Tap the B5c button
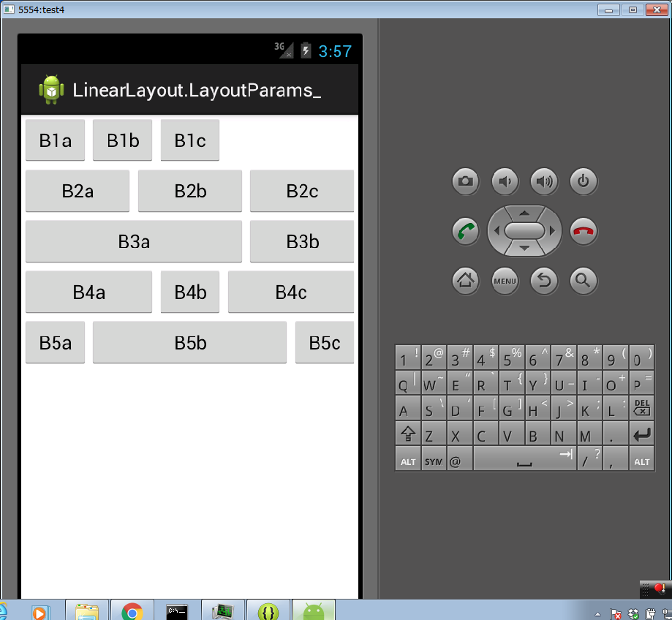Image resolution: width=672 pixels, height=620 pixels. [x=325, y=342]
